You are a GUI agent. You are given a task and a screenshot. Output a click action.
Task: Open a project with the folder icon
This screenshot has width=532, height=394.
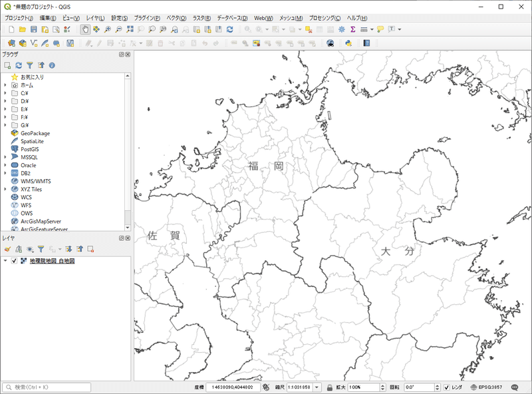[x=23, y=29]
